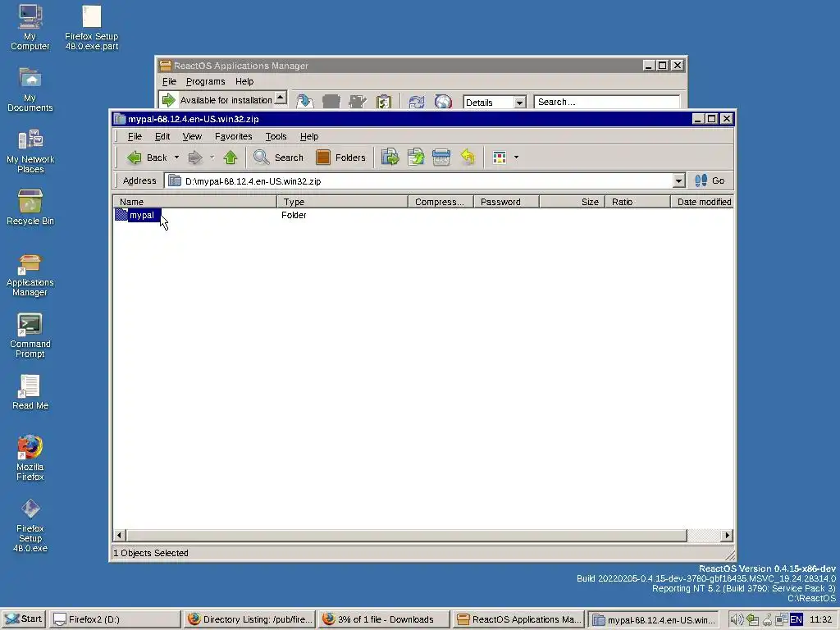This screenshot has width=840, height=630.
Task: Click the Search field in Applications Manager
Action: [607, 102]
